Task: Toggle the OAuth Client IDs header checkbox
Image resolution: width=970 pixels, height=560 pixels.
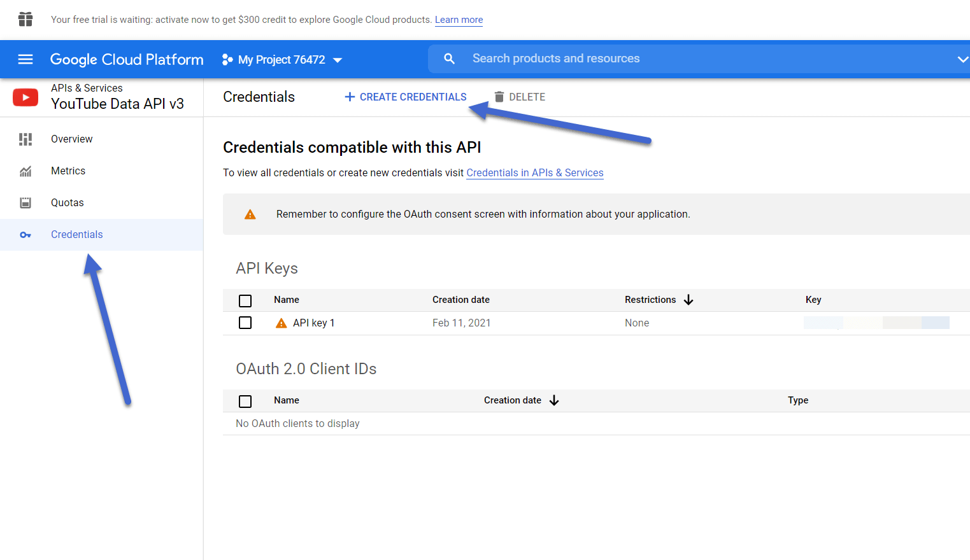Action: pyautogui.click(x=245, y=401)
